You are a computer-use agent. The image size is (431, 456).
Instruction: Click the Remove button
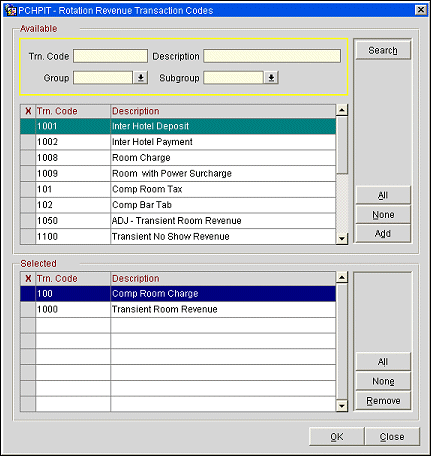click(383, 401)
